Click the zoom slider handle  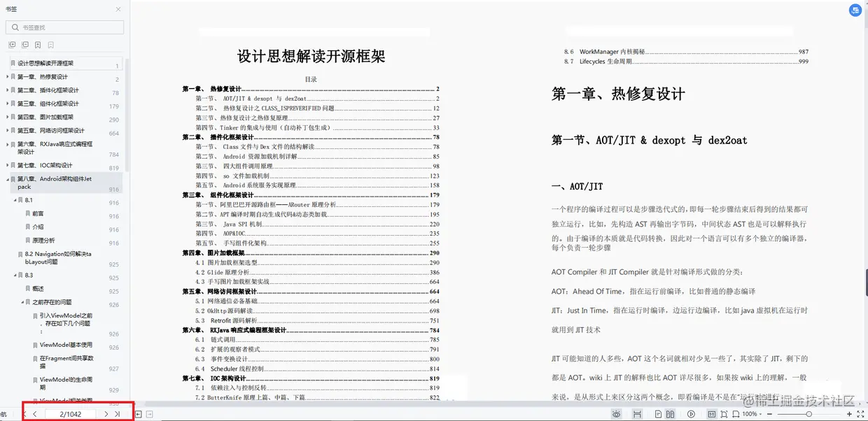pos(809,414)
